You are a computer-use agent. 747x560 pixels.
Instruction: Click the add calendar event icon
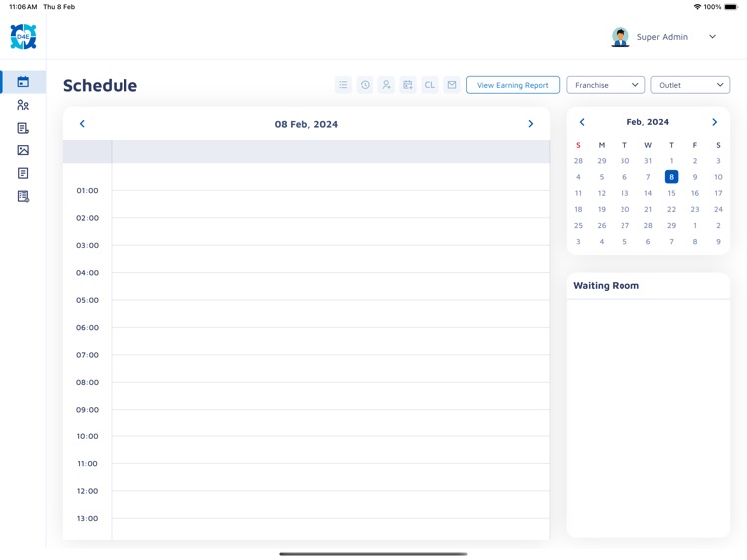coord(408,85)
